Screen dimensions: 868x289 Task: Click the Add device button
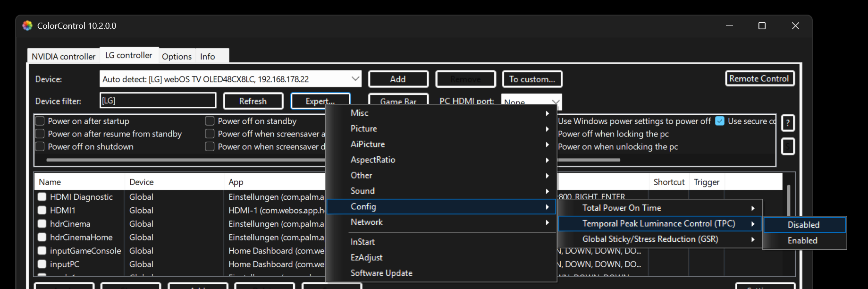coord(398,79)
